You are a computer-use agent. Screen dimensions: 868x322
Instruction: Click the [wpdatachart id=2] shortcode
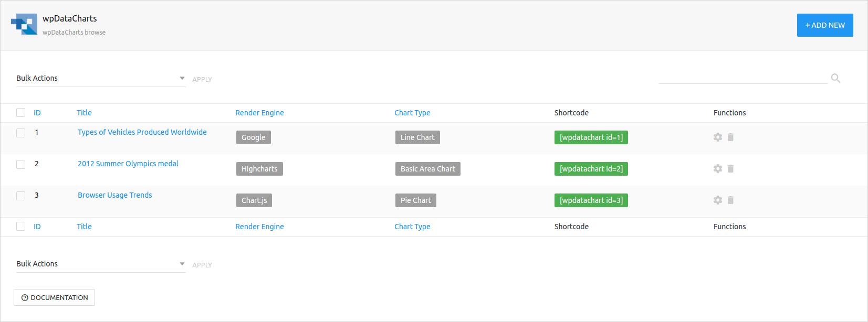click(x=591, y=169)
